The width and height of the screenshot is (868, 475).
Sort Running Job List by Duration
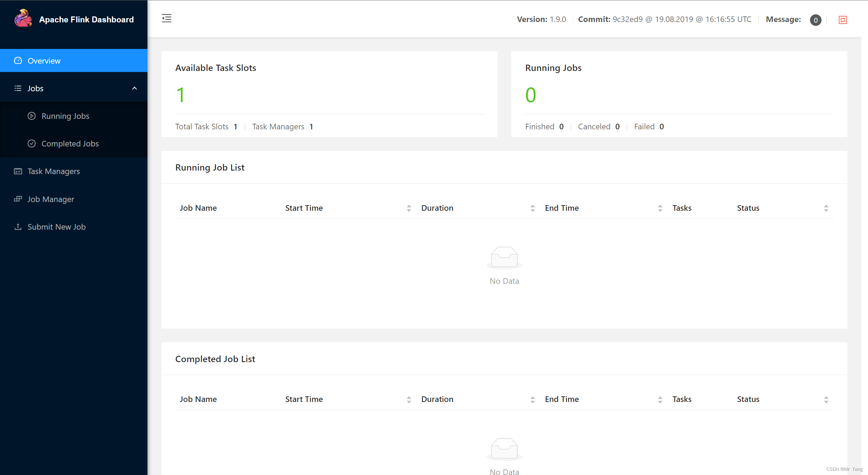pos(532,208)
